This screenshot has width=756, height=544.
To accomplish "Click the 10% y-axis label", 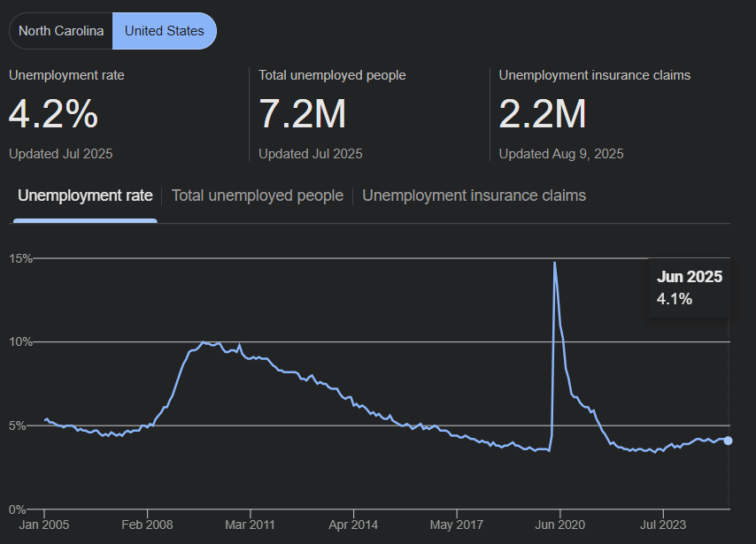I will [x=20, y=342].
